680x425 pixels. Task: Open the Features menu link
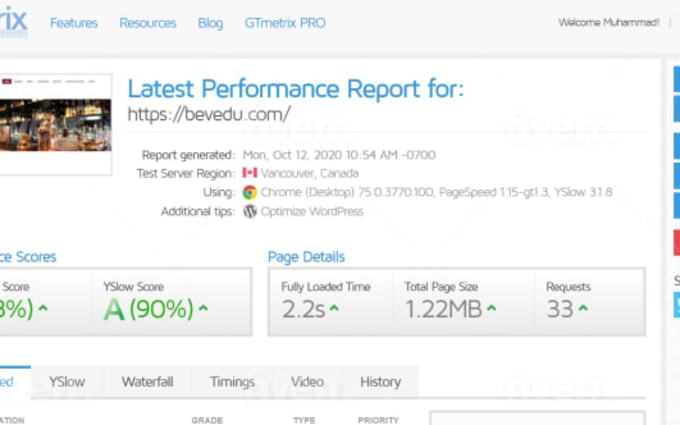(x=74, y=23)
